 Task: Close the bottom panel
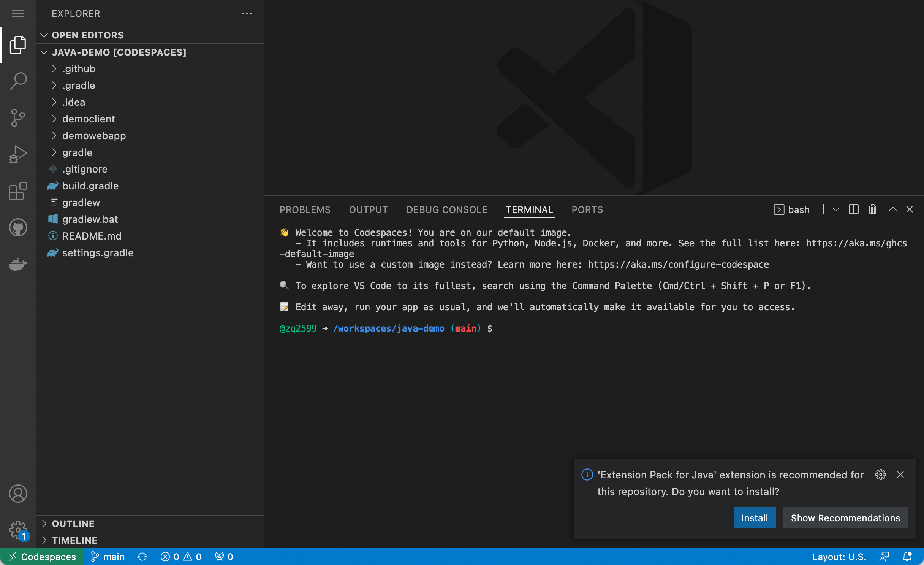910,209
